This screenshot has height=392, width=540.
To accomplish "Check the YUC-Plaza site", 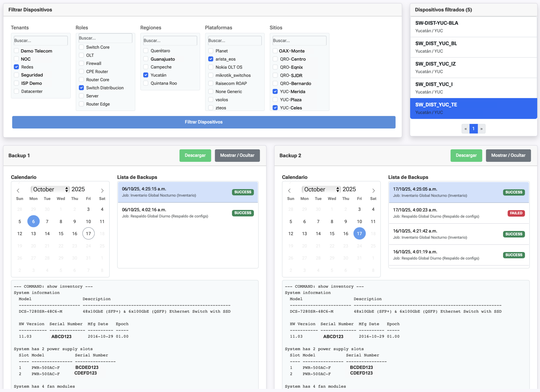I will pyautogui.click(x=275, y=100).
